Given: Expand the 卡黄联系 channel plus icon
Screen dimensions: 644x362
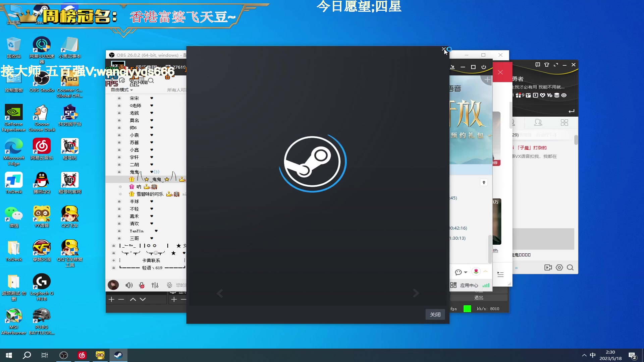Looking at the screenshot, I should click(x=114, y=260).
